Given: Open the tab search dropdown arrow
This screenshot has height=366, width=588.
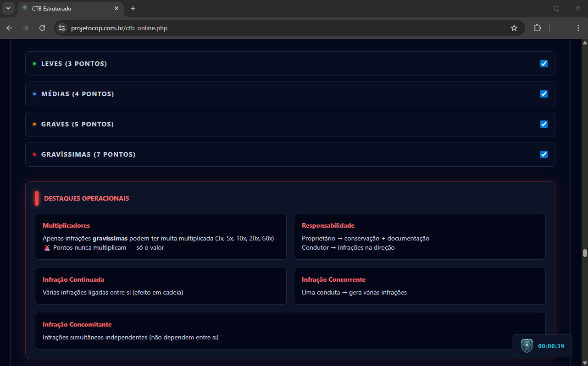Looking at the screenshot, I should point(8,8).
